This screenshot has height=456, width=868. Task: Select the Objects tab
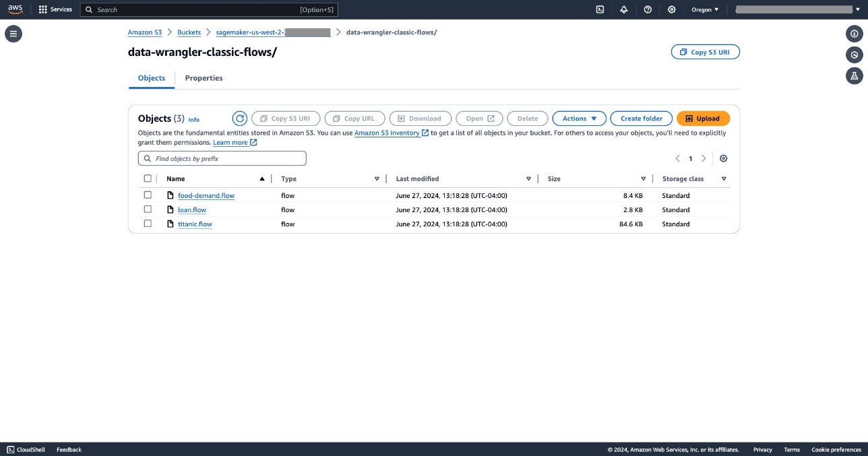[x=152, y=78]
